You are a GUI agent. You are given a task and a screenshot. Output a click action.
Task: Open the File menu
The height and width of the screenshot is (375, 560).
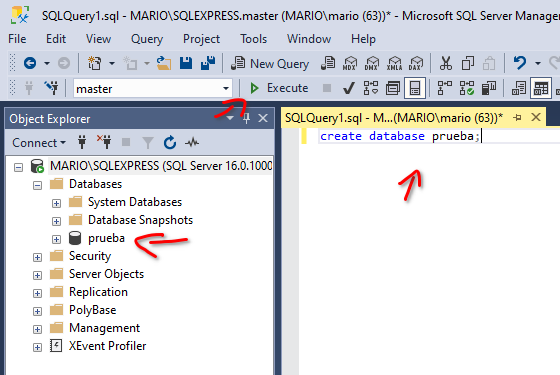[17, 39]
